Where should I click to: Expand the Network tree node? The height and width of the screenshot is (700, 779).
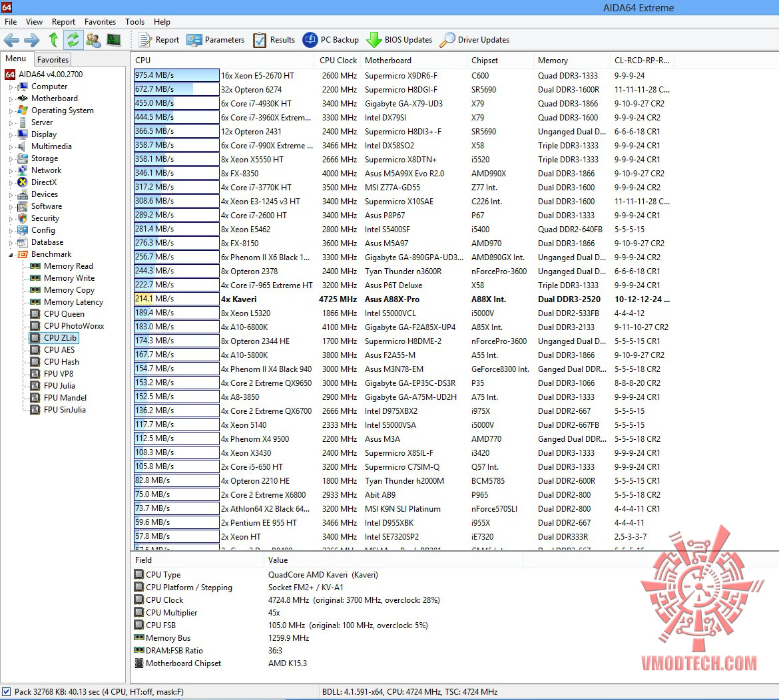tap(11, 170)
